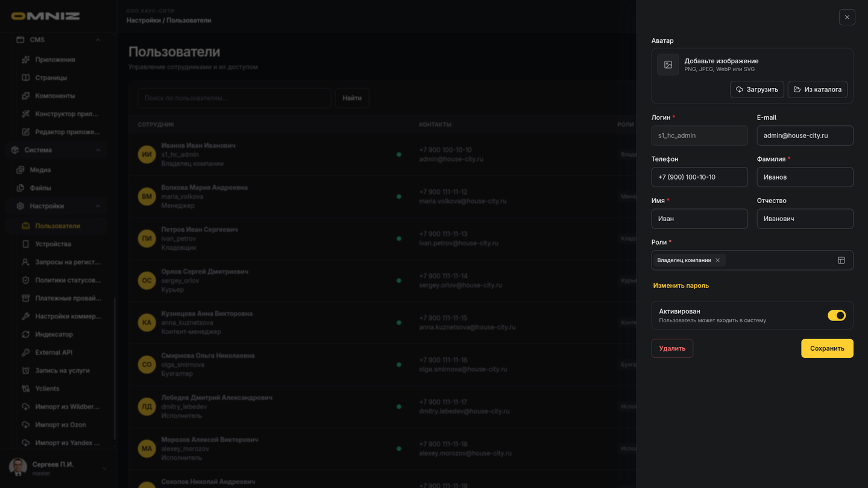Collapse the CMS sidebar section
Image resolution: width=868 pixels, height=488 pixels.
[x=98, y=40]
